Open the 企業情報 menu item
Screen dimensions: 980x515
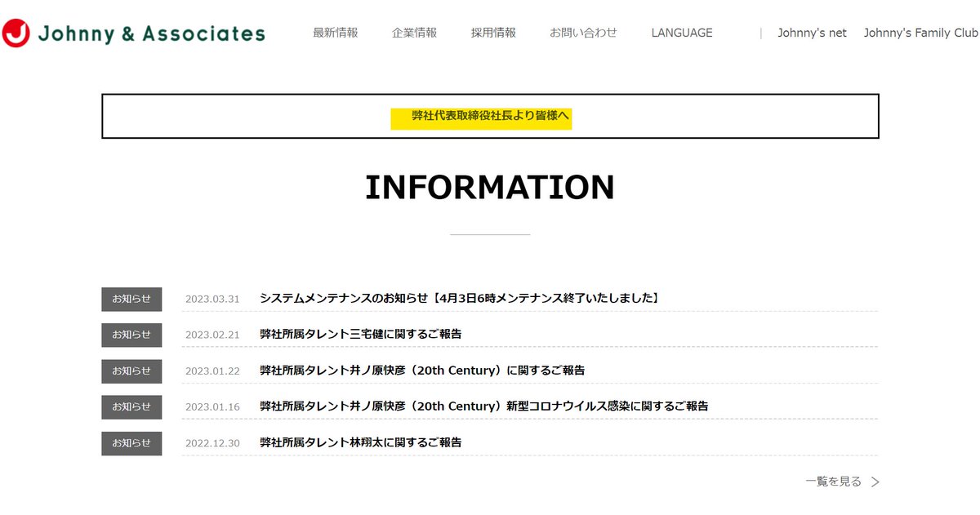pos(414,33)
